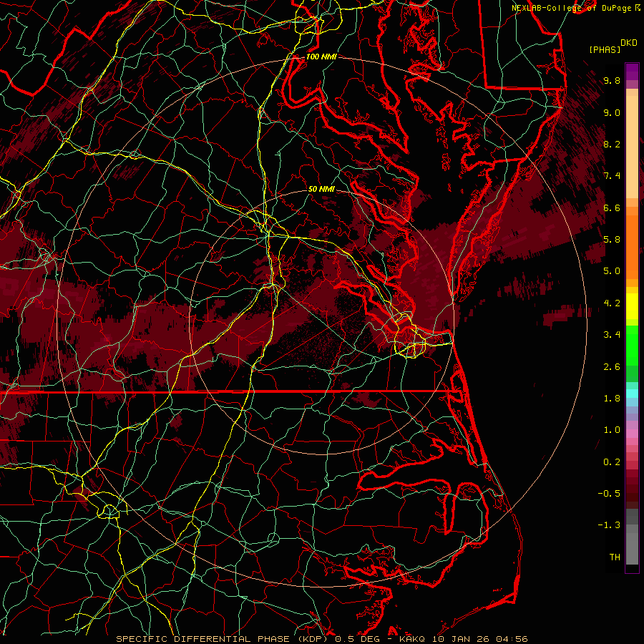Pick the yellow color bar segment
The height and width of the screenshot is (644, 644).
point(632,306)
